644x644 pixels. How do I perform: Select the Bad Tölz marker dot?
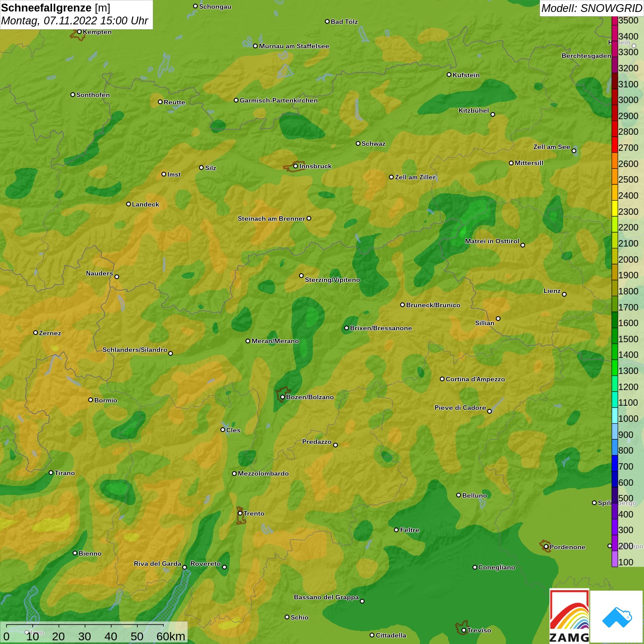pyautogui.click(x=327, y=21)
